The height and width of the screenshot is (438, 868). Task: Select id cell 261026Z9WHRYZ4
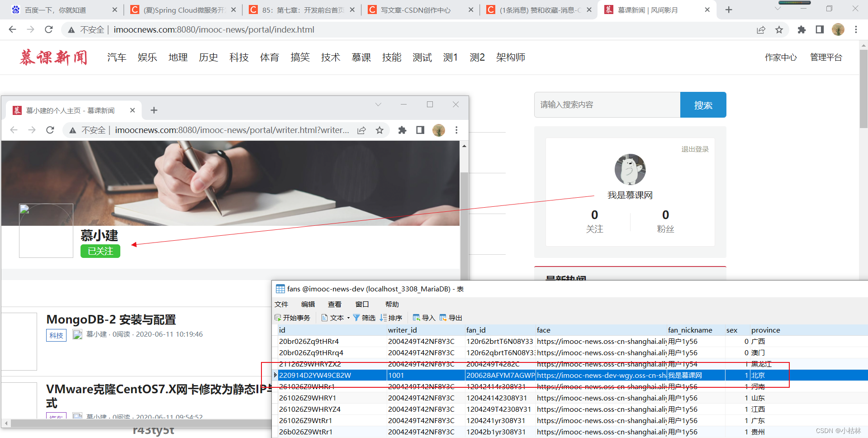click(332, 409)
